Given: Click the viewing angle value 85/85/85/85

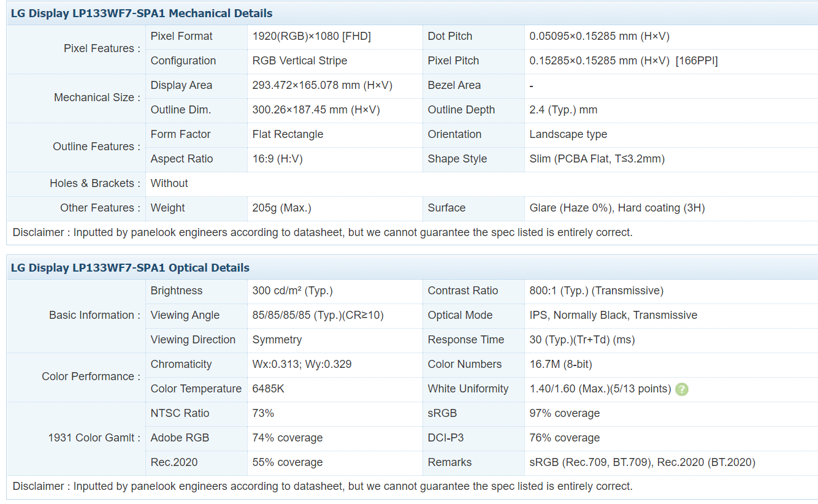Looking at the screenshot, I should (x=318, y=315).
